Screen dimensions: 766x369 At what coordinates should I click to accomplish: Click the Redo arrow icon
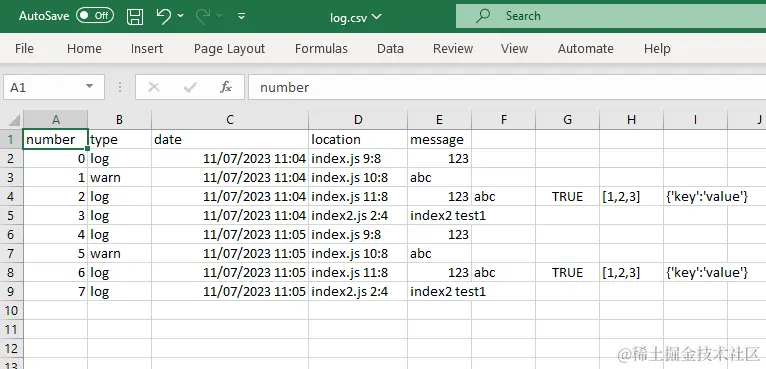[x=203, y=16]
